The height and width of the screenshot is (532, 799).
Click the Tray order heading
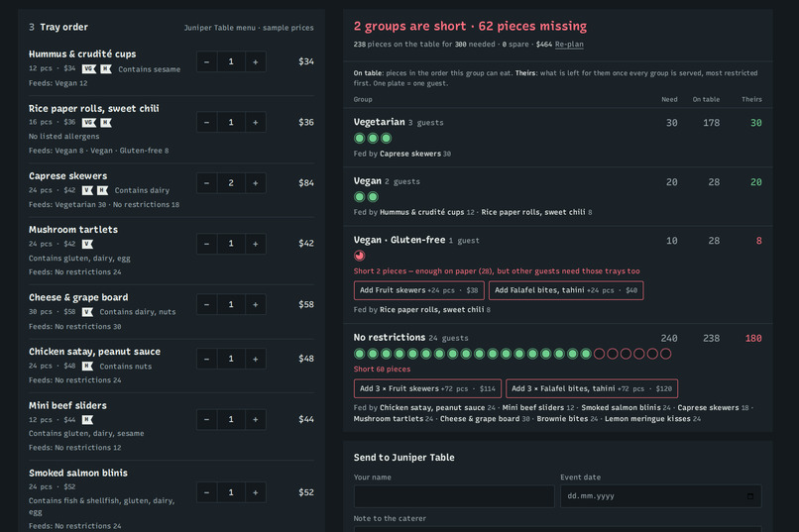point(63,27)
